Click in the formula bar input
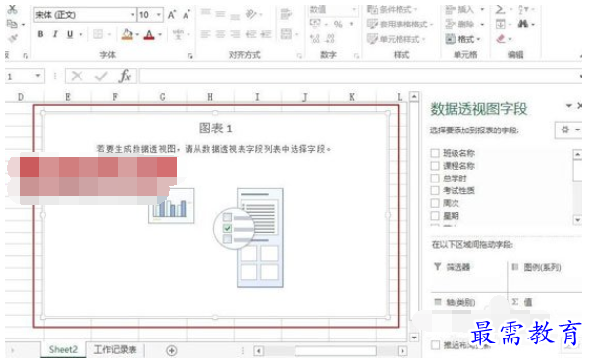The width and height of the screenshot is (590, 364). tap(359, 77)
